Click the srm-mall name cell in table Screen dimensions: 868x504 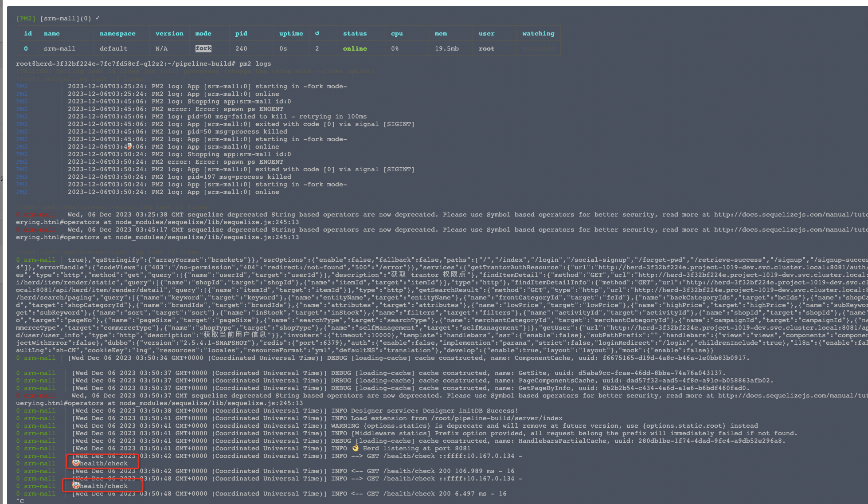point(59,48)
